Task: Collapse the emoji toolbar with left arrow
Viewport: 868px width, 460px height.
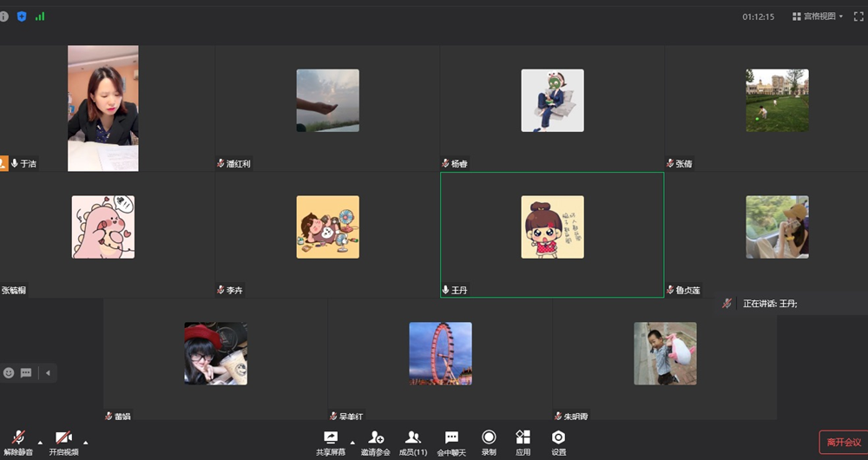Action: (x=48, y=373)
